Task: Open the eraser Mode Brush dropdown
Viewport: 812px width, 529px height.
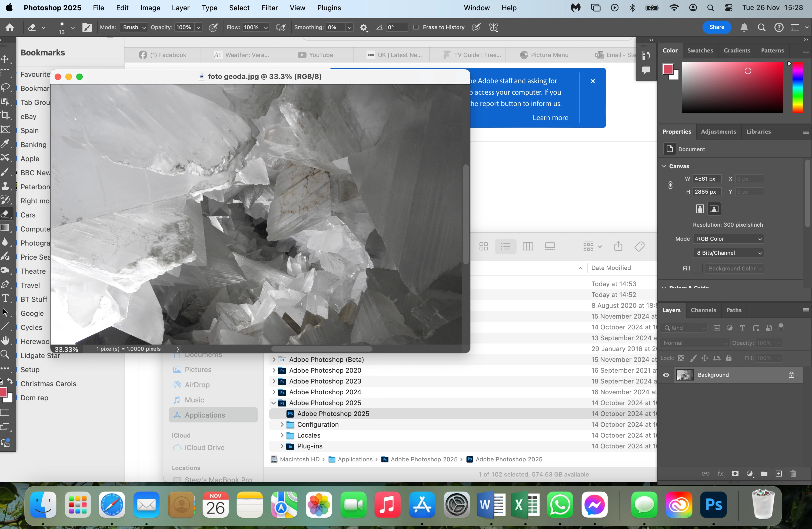Action: 134,27
